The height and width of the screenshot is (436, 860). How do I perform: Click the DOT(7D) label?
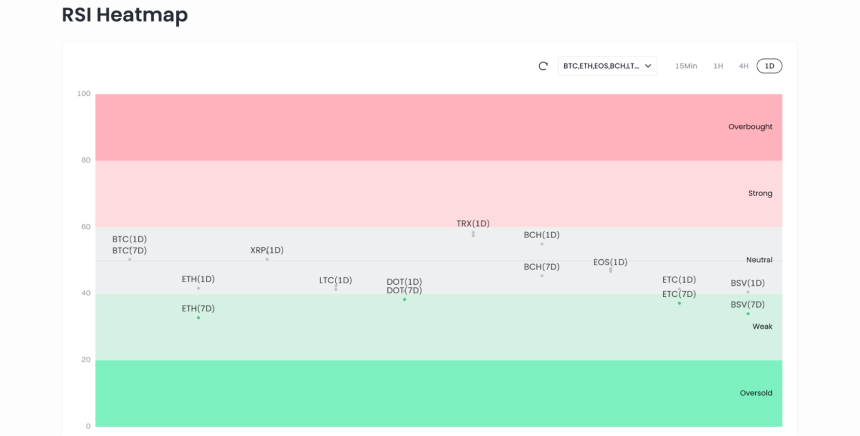404,291
